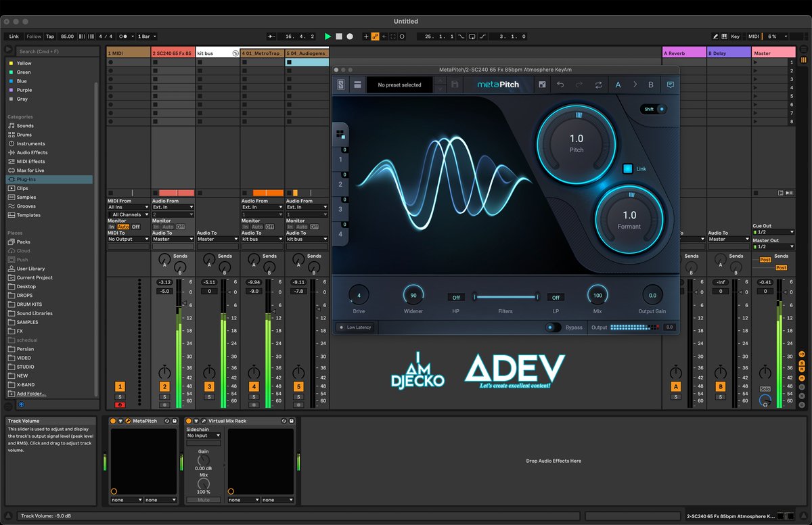Click the MetaPitch Mix knob
The image size is (812, 525).
[x=597, y=295]
